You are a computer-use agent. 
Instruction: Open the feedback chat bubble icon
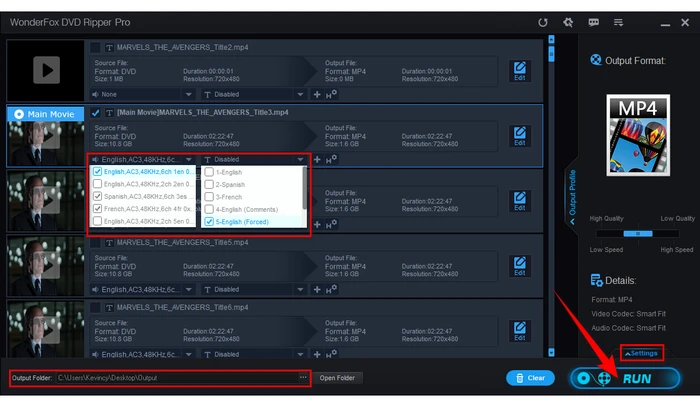[593, 22]
